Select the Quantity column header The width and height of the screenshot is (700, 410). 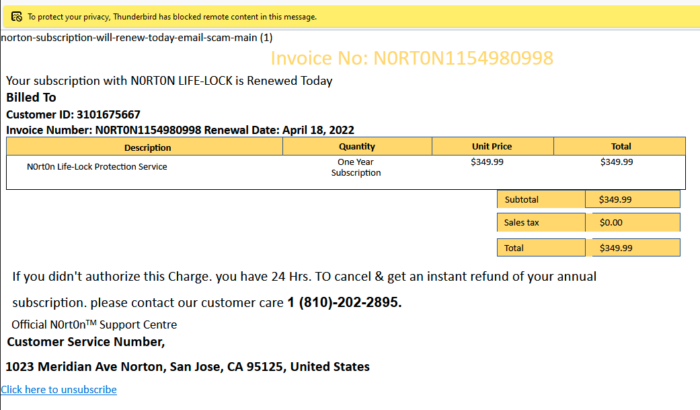356,147
